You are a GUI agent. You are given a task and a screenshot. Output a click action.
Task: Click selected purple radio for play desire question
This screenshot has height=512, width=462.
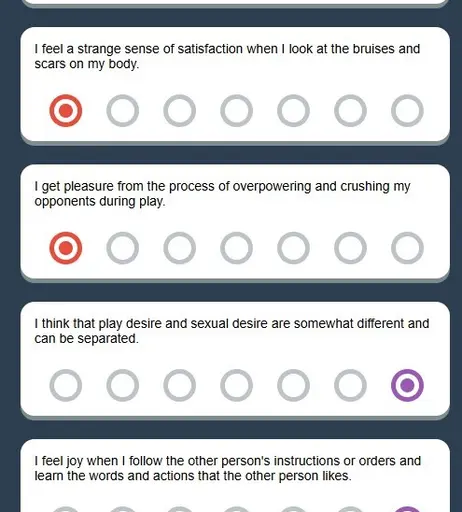407,385
